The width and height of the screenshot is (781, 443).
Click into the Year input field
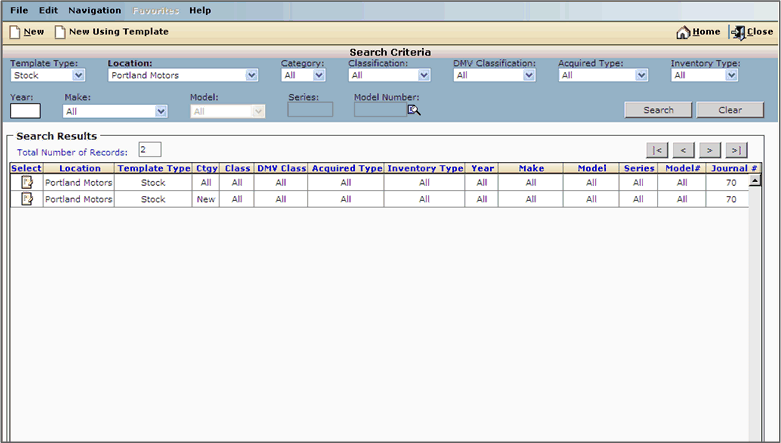(x=25, y=111)
